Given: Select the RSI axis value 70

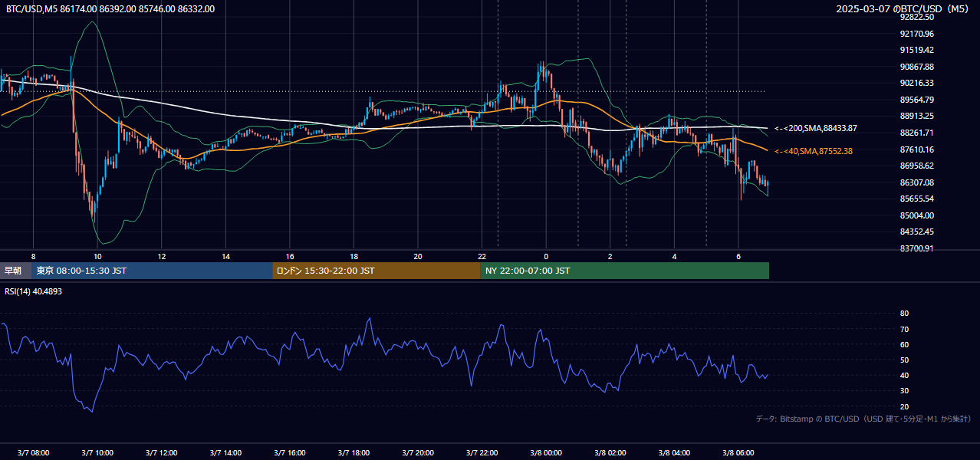Looking at the screenshot, I should click(904, 329).
